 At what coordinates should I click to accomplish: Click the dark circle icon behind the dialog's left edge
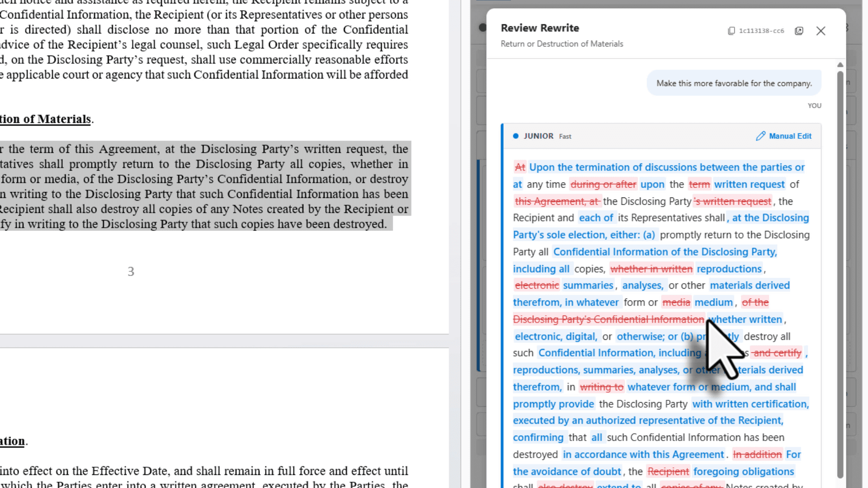[x=482, y=28]
